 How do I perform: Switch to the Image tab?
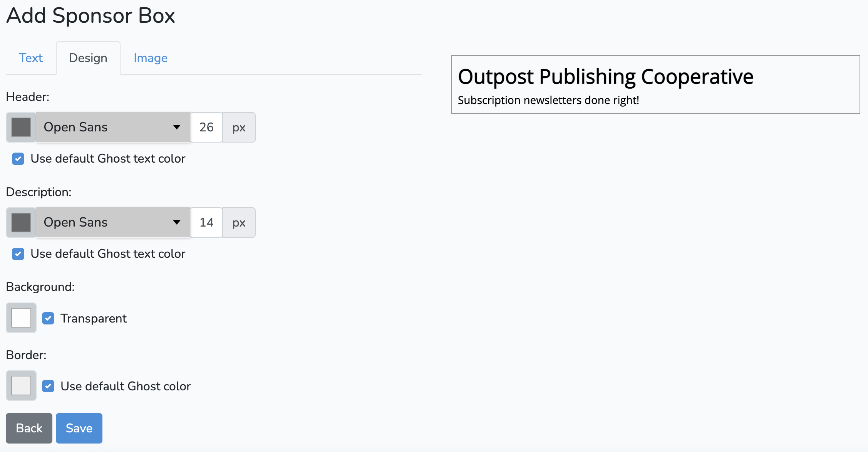151,58
